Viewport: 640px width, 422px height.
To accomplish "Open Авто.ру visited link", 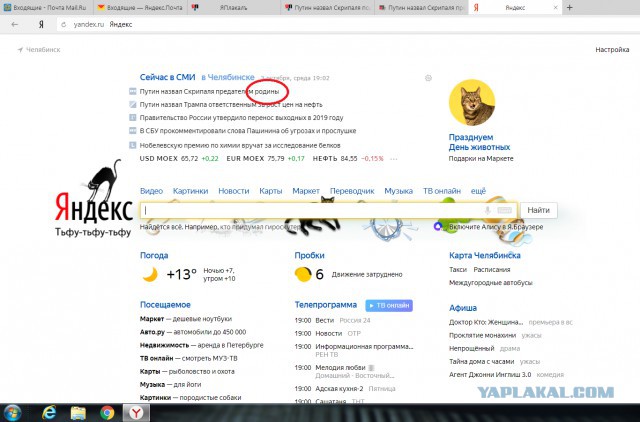I will click(x=193, y=332).
